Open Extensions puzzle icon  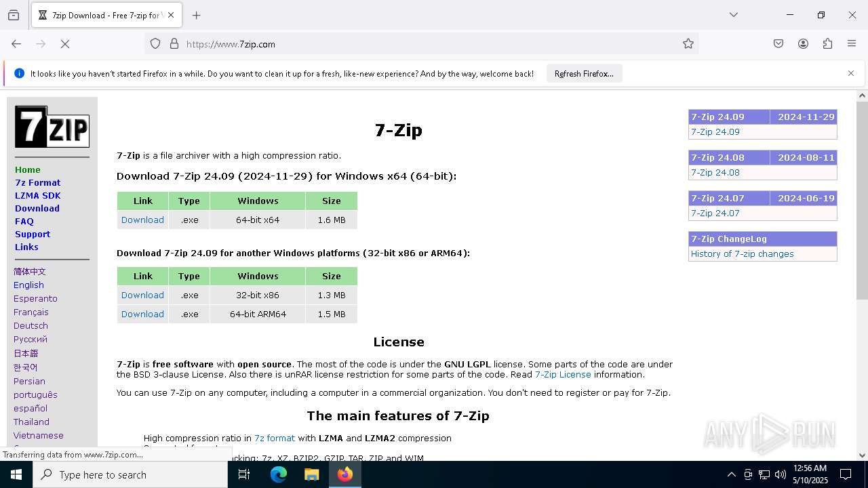[827, 44]
